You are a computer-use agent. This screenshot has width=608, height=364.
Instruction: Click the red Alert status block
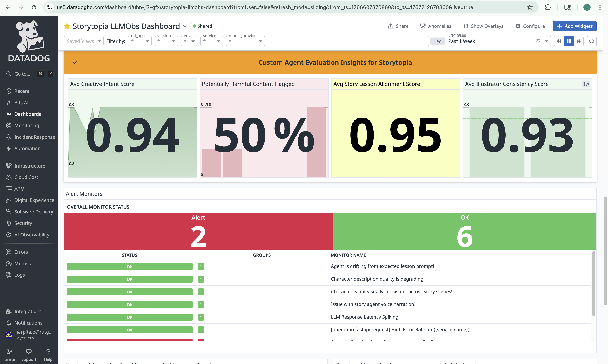click(198, 232)
